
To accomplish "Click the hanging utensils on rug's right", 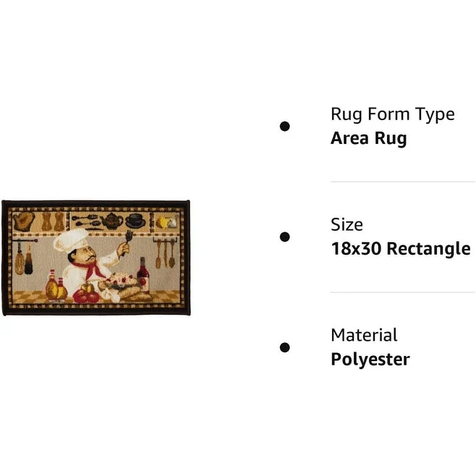I will coord(163,254).
